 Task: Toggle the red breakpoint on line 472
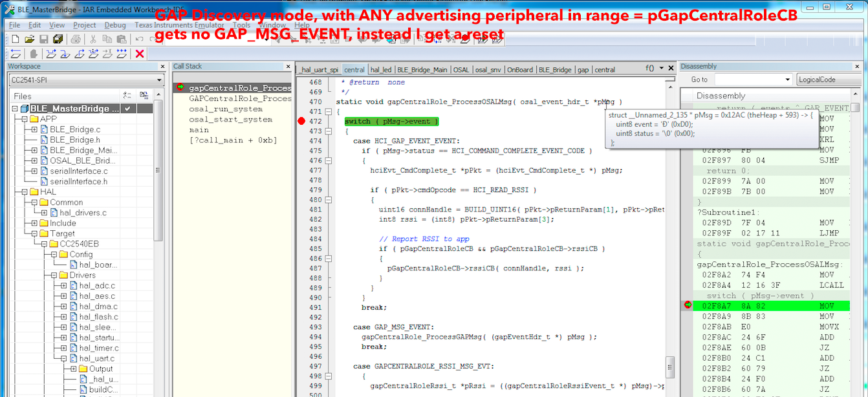tap(301, 121)
